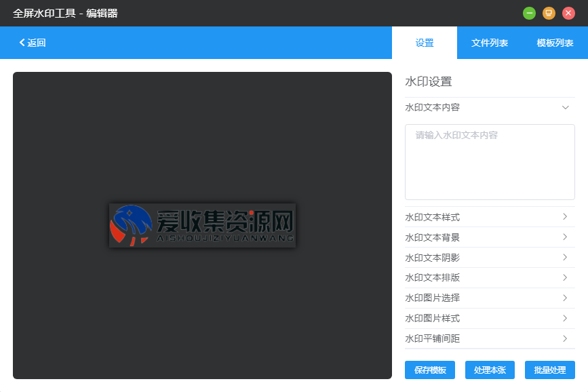Click the watermark logo in the preview

coord(201,226)
